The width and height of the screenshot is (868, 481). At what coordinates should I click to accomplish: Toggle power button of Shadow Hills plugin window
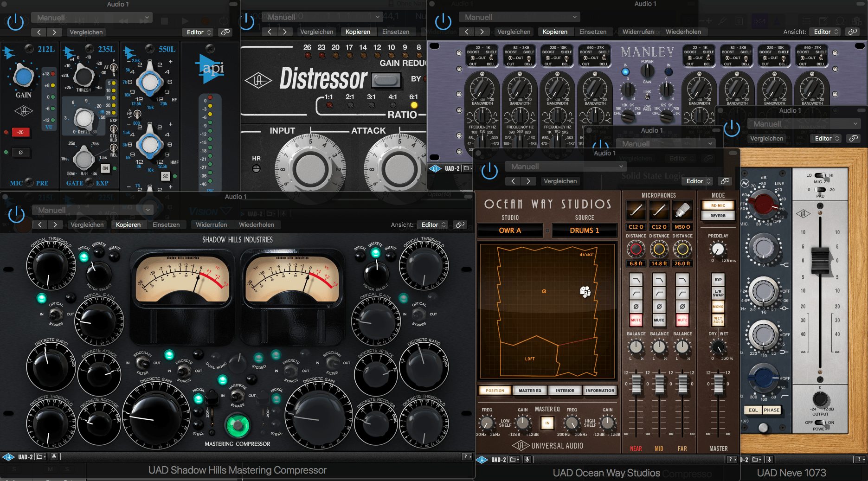(17, 215)
